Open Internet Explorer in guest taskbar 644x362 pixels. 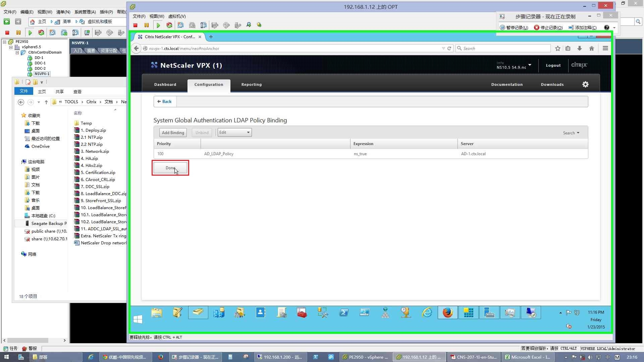[427, 312]
